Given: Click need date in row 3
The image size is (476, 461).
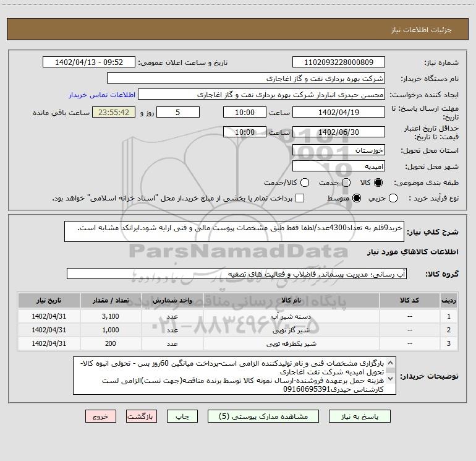Looking at the screenshot, I should (x=49, y=343).
